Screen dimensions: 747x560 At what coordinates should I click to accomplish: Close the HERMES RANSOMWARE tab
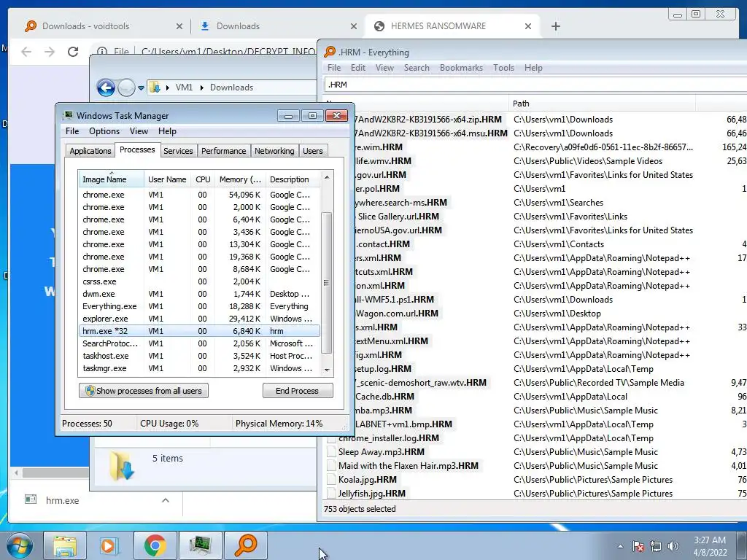pos(528,26)
